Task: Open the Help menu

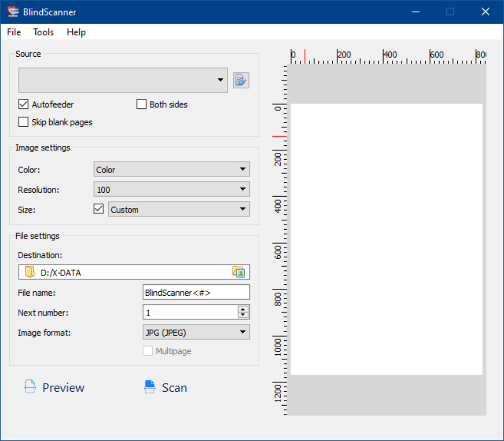Action: click(76, 32)
